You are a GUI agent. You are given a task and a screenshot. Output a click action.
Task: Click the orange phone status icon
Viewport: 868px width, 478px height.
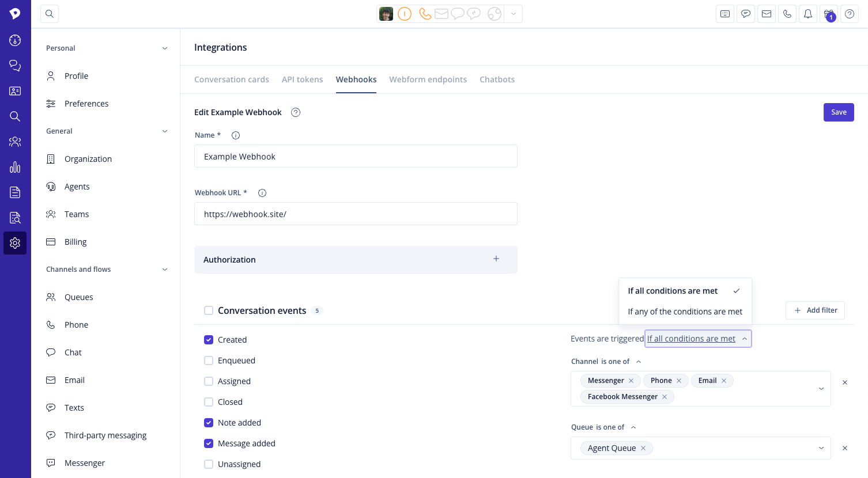pos(425,14)
